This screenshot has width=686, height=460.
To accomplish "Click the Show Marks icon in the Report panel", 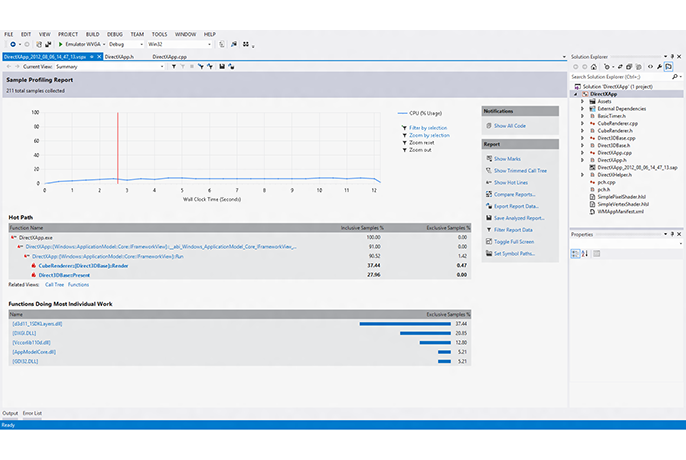I will tap(489, 158).
